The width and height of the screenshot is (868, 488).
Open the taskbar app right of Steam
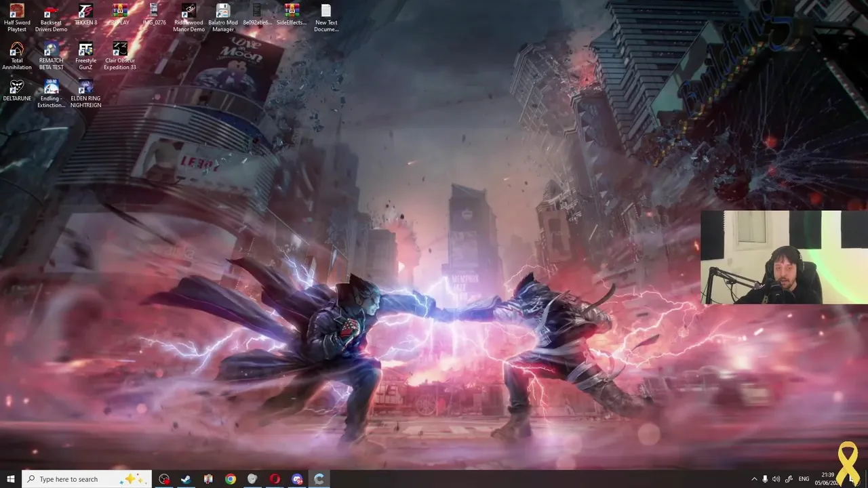click(208, 479)
